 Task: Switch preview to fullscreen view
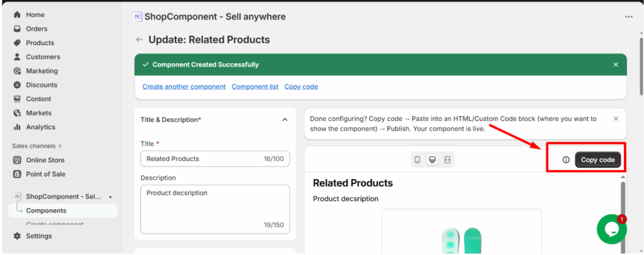[x=447, y=160]
